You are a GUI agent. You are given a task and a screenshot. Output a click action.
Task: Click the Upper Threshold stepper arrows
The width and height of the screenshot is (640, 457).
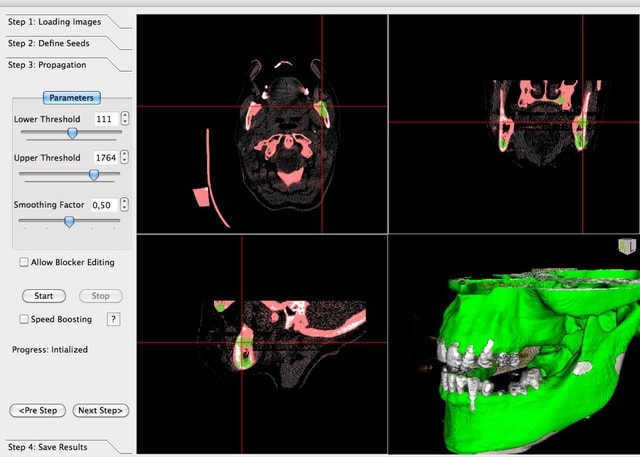125,158
